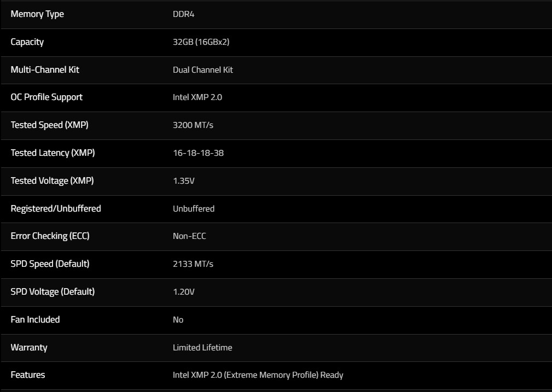Click the Tested Speed (XMP) label

click(x=49, y=125)
